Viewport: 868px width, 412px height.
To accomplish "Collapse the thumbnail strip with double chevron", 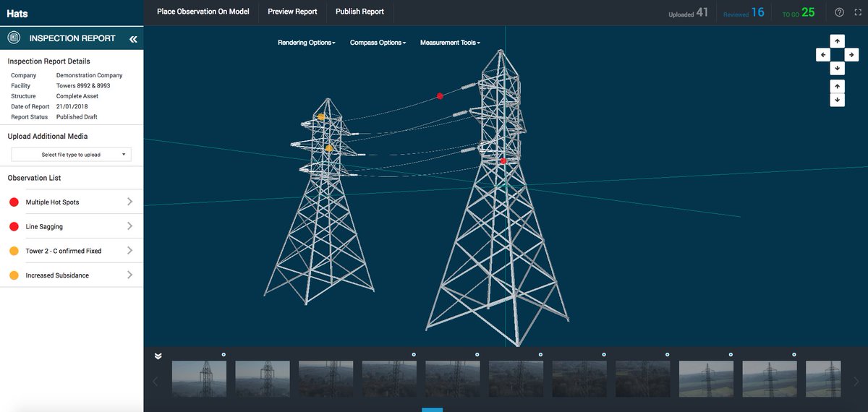I will 158,356.
